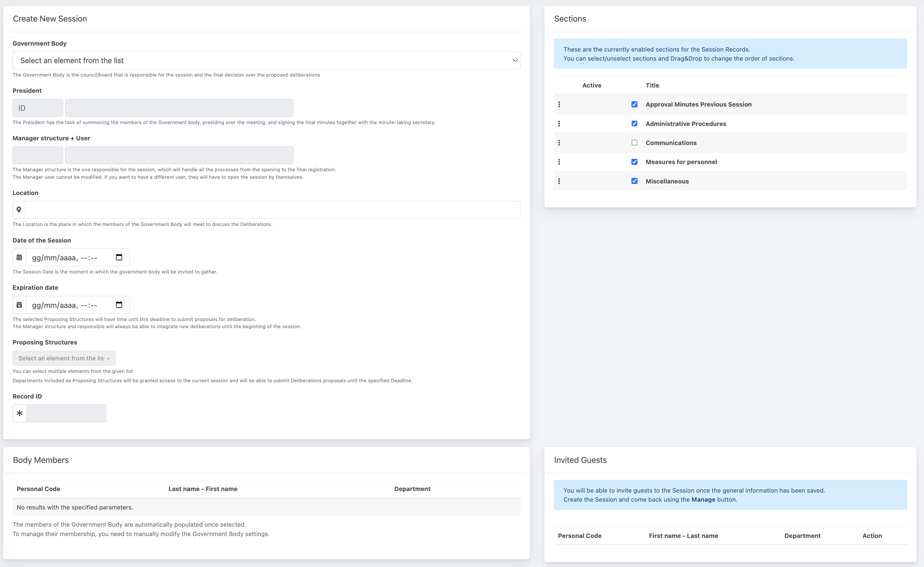Open the Proposing Structures multi-select dropdown
The height and width of the screenshot is (567, 924).
click(64, 358)
